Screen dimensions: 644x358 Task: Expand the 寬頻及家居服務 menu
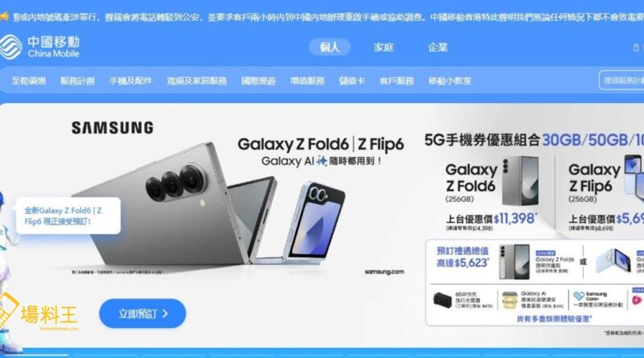196,81
